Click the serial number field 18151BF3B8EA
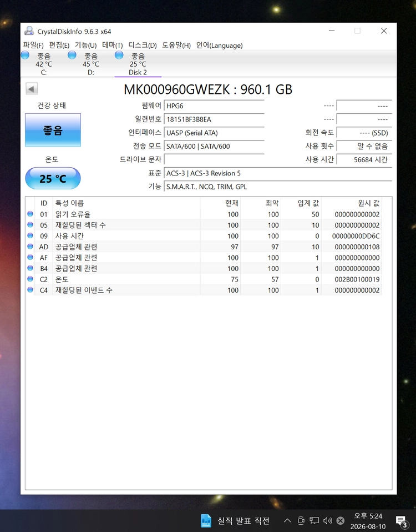This screenshot has width=416, height=532. coord(214,119)
